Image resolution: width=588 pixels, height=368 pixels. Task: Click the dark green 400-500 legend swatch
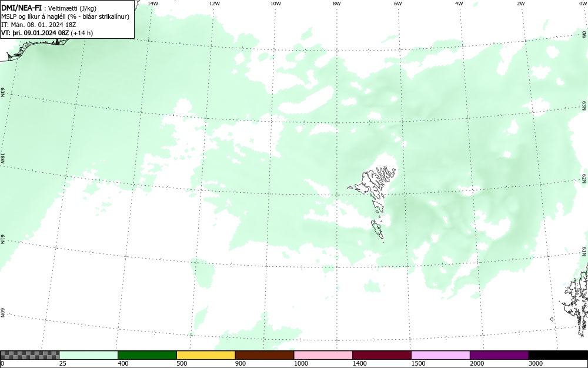point(147,355)
